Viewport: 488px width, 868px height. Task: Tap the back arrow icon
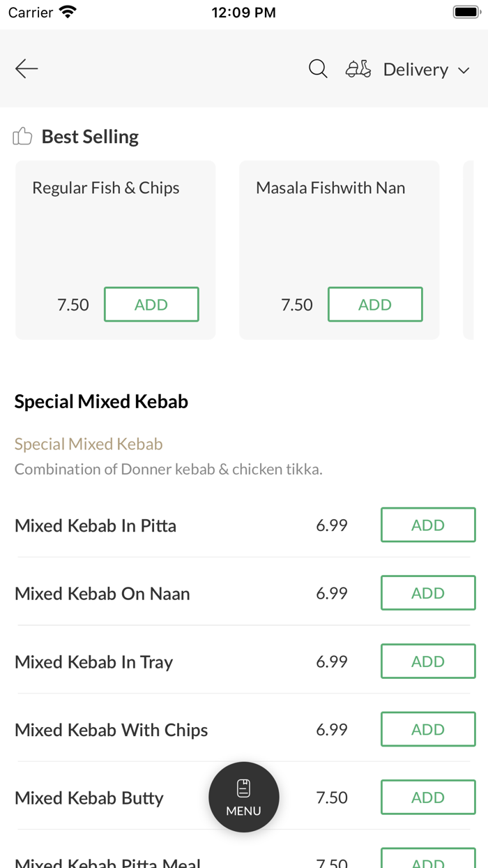point(26,68)
